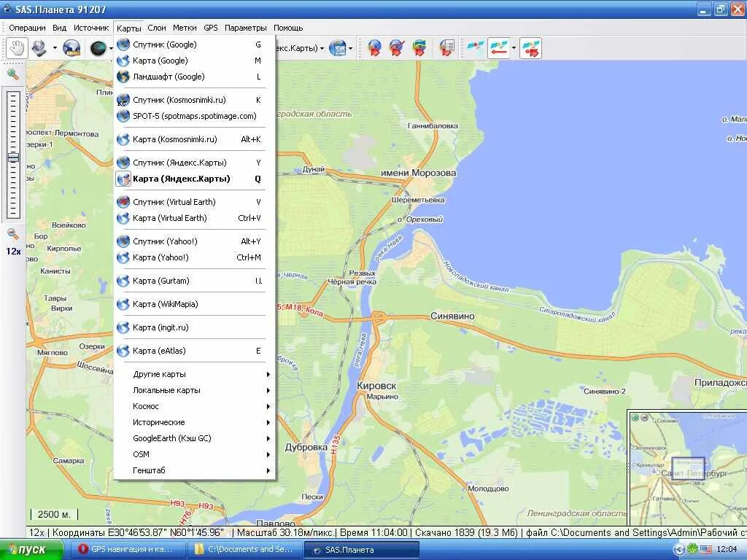This screenshot has height=560, width=747.
Task: Expand Исторические submenu
Action: (194, 422)
